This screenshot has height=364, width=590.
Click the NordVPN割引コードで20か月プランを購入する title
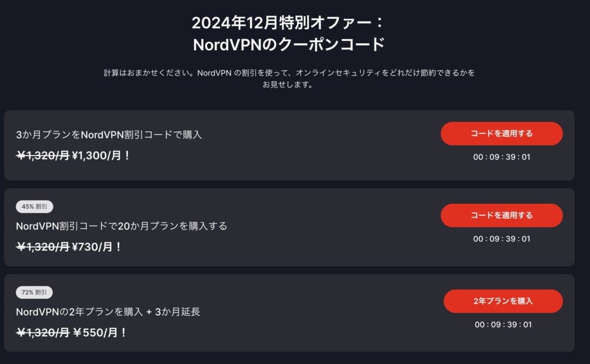[x=122, y=226]
